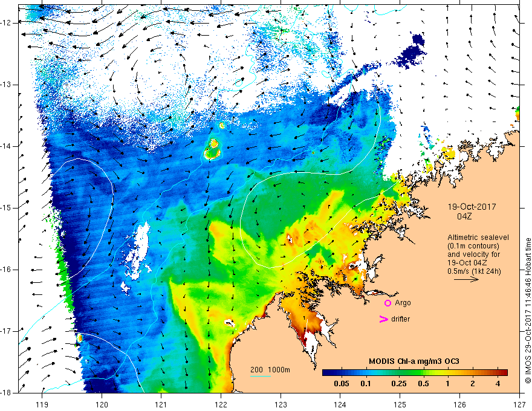Click the '200 1000m' depth label
This screenshot has width=532, height=411.
tap(270, 370)
